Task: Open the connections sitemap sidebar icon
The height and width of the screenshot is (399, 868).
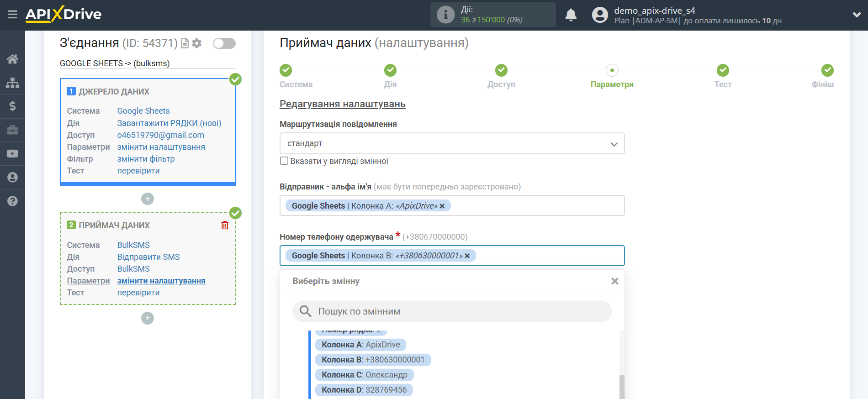Action: point(12,83)
